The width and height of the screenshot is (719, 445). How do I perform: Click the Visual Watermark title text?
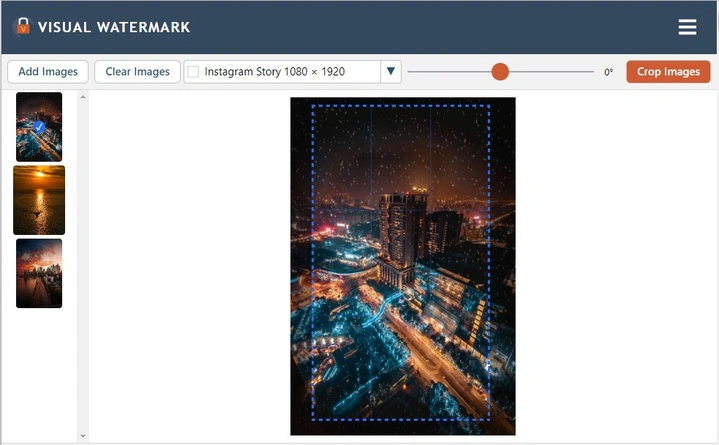(x=114, y=27)
